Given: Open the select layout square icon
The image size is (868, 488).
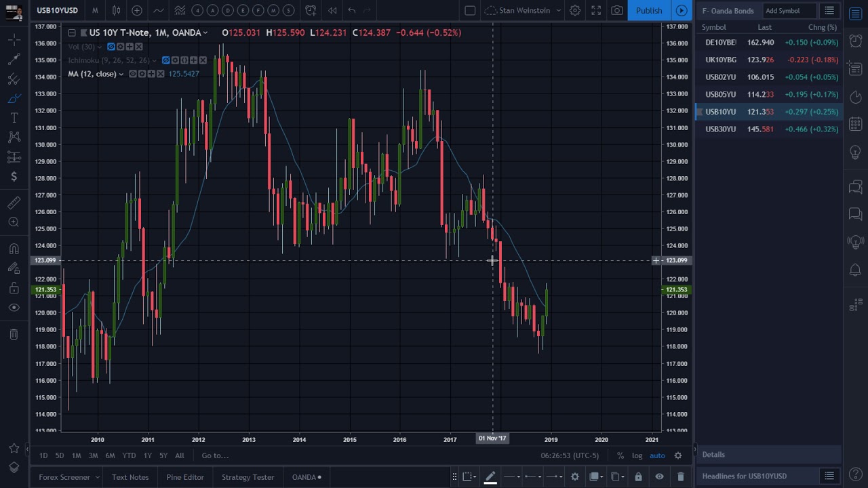Looking at the screenshot, I should 470,10.
